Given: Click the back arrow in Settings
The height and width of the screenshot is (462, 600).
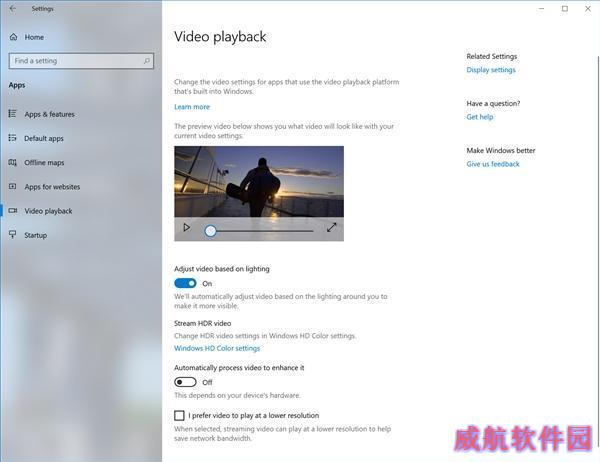Looking at the screenshot, I should (x=12, y=8).
